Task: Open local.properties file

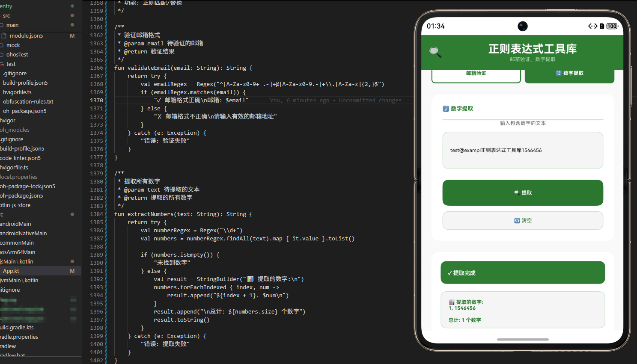Action: coord(18,177)
